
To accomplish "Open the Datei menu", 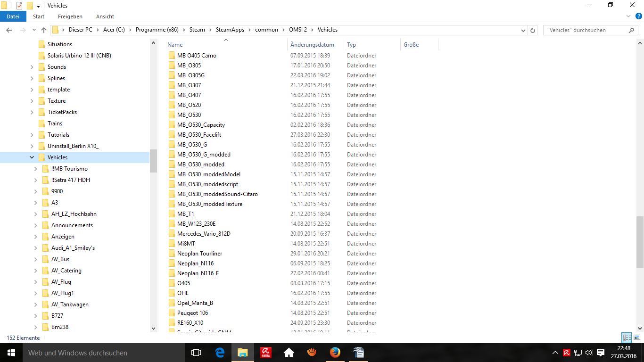I will (x=13, y=16).
